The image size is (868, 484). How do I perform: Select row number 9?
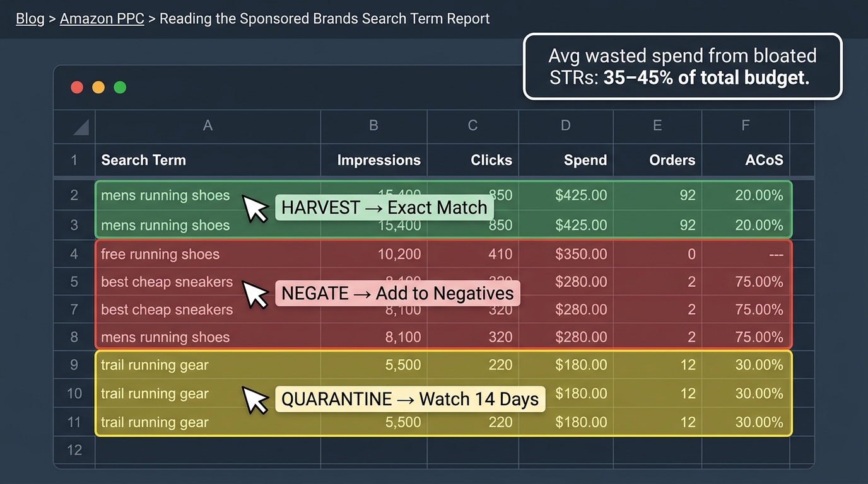tap(74, 365)
